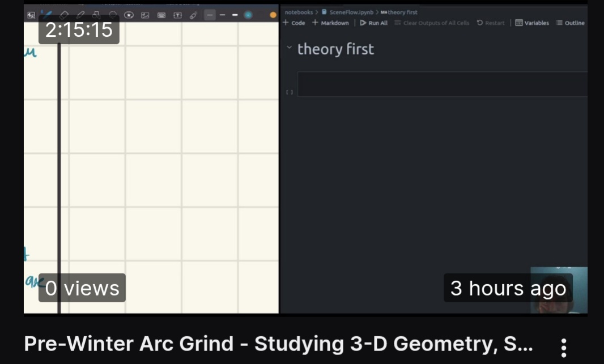The height and width of the screenshot is (364, 604).
Task: Open the video options three-dot menu
Action: [x=564, y=348]
